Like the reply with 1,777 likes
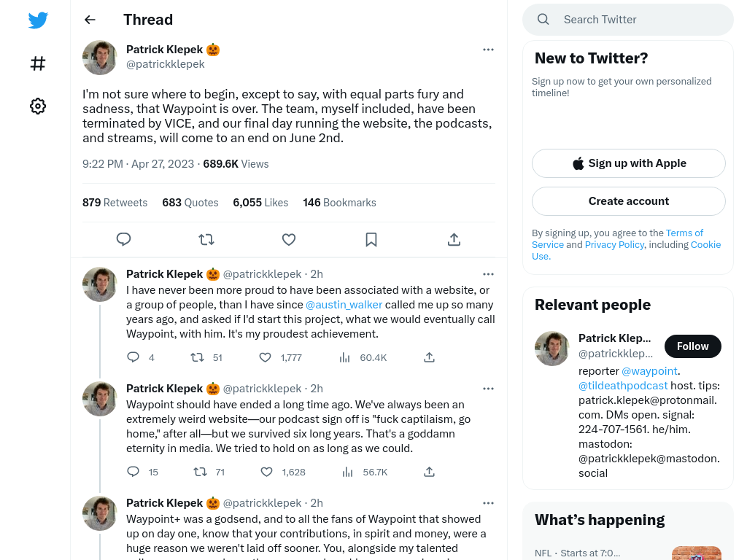 266,357
